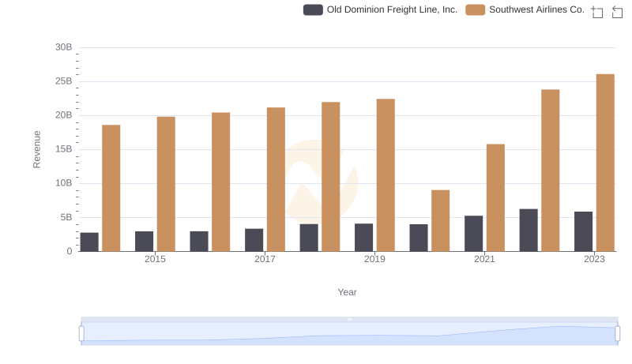Click the 25B y-axis label
This screenshot has width=632, height=364.
pyautogui.click(x=64, y=81)
